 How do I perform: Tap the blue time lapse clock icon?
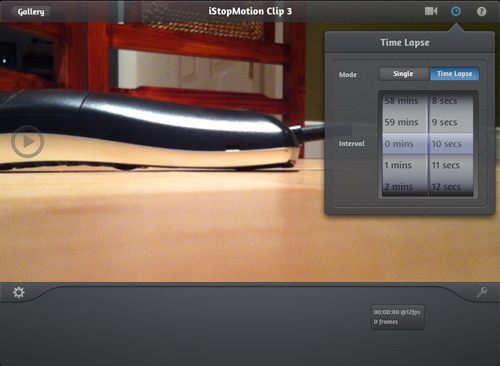(456, 11)
